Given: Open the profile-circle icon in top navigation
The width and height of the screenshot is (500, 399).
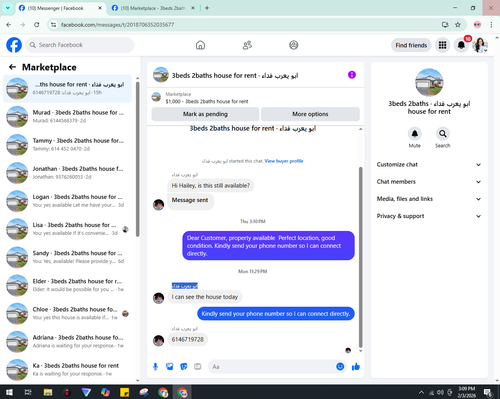Looking at the screenshot, I should coord(294,45).
